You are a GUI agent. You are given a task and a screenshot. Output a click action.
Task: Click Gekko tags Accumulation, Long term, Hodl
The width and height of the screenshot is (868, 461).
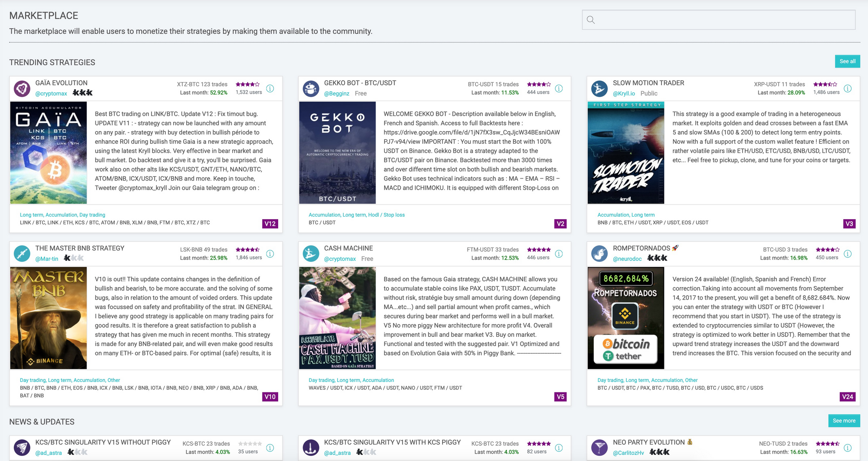pos(356,215)
